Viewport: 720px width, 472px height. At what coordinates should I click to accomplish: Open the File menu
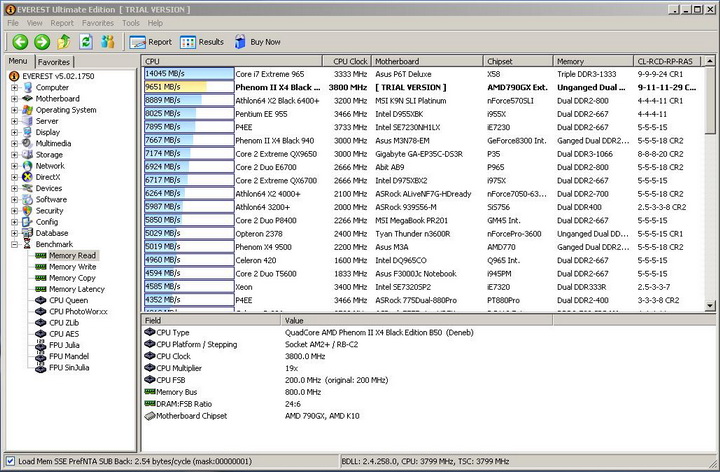(13, 23)
